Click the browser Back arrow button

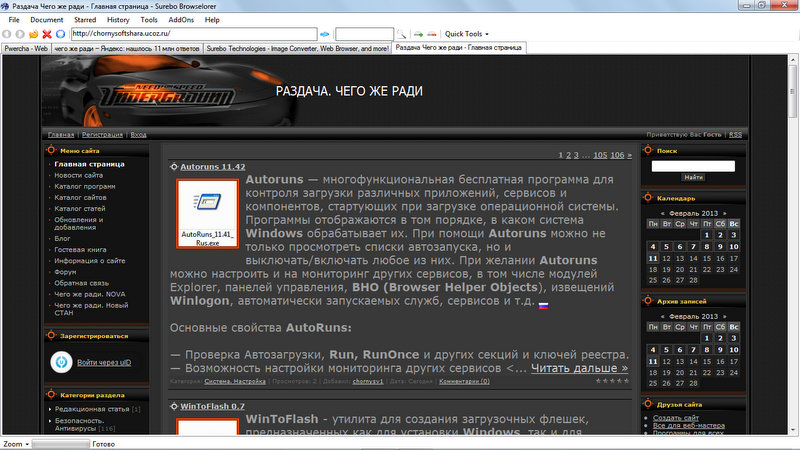click(7, 34)
